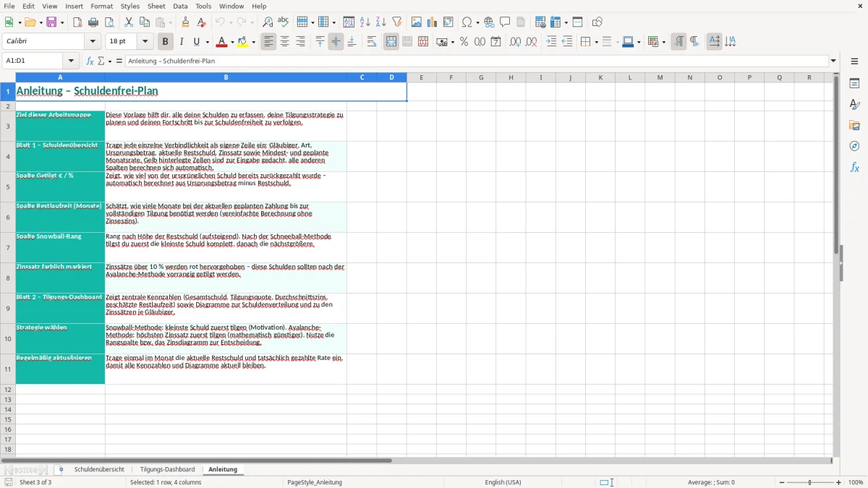Insert an image
The height and width of the screenshot is (488, 868).
(x=417, y=22)
